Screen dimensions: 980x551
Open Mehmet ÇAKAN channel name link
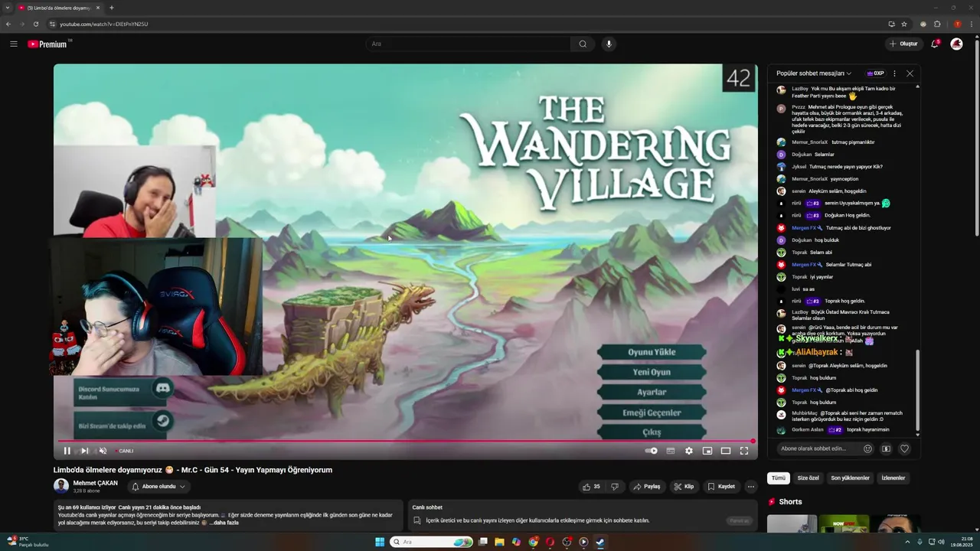point(95,483)
